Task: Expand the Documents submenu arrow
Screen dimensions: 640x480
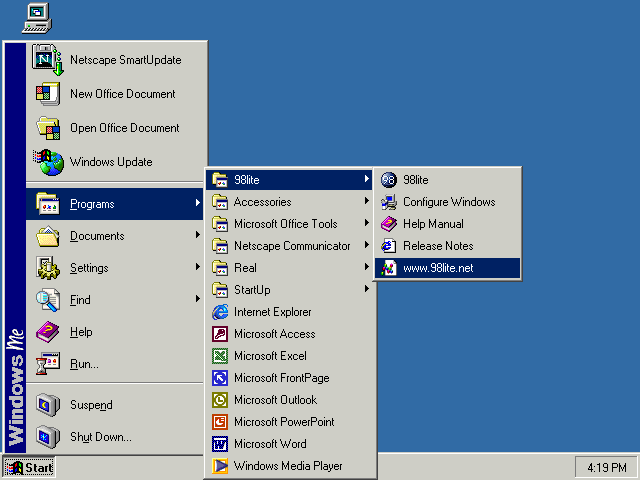Action: [x=198, y=235]
